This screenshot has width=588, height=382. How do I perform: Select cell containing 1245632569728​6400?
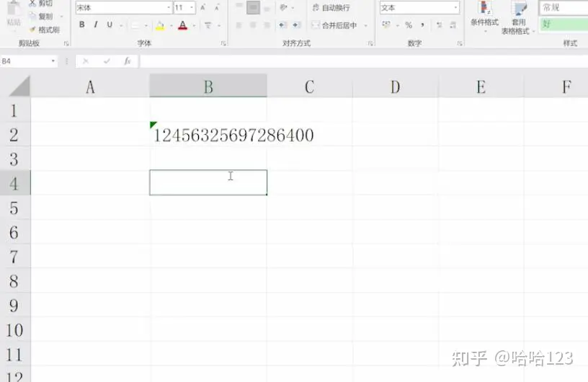pyautogui.click(x=208, y=134)
